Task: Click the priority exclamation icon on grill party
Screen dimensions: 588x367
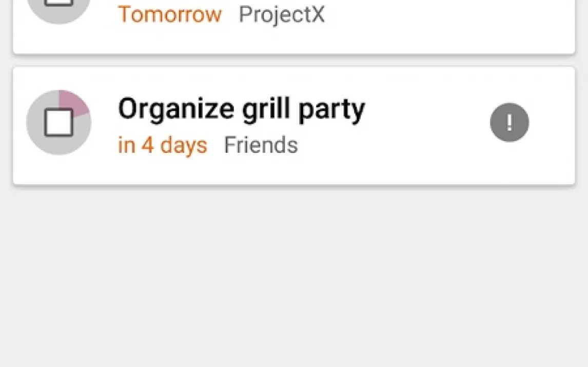Action: pyautogui.click(x=509, y=123)
